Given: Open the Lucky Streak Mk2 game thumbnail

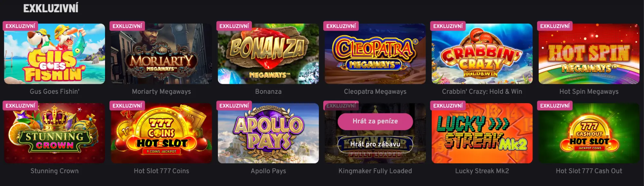Looking at the screenshot, I should [x=482, y=135].
